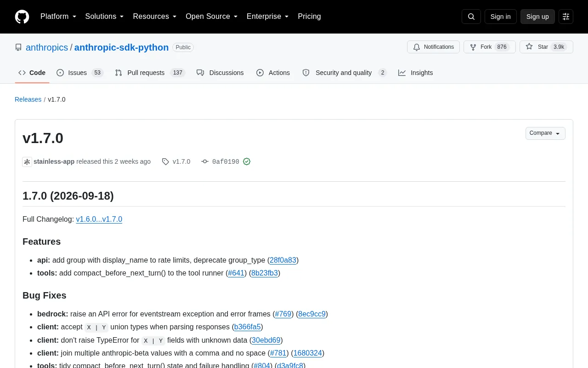Screen dimensions: 588x368
Task: Open the v1.7.0 tag link
Action: coord(181,161)
